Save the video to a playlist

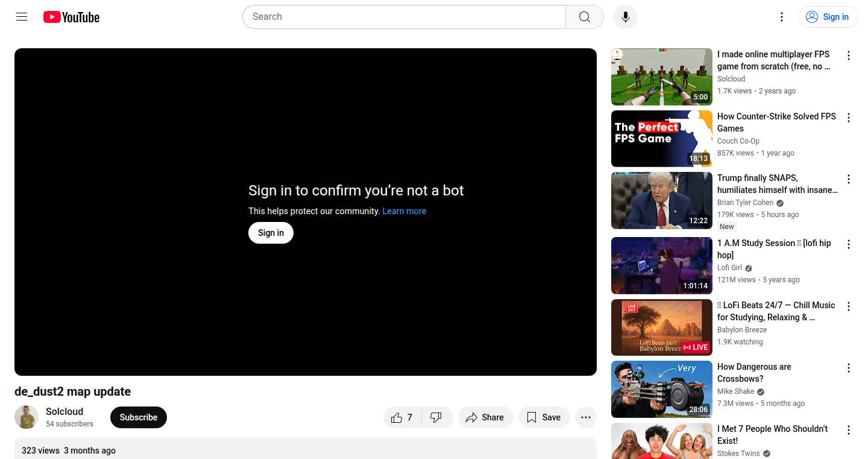[x=544, y=417]
